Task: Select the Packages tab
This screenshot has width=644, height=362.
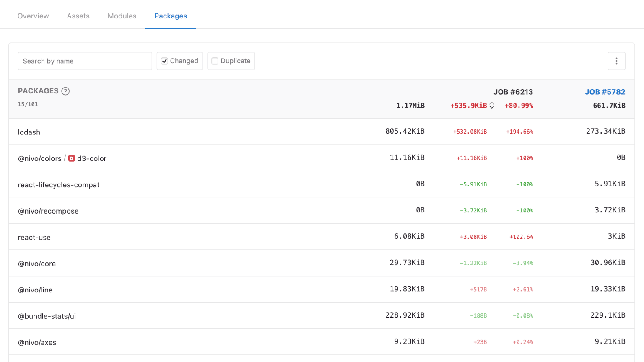Action: tap(171, 16)
